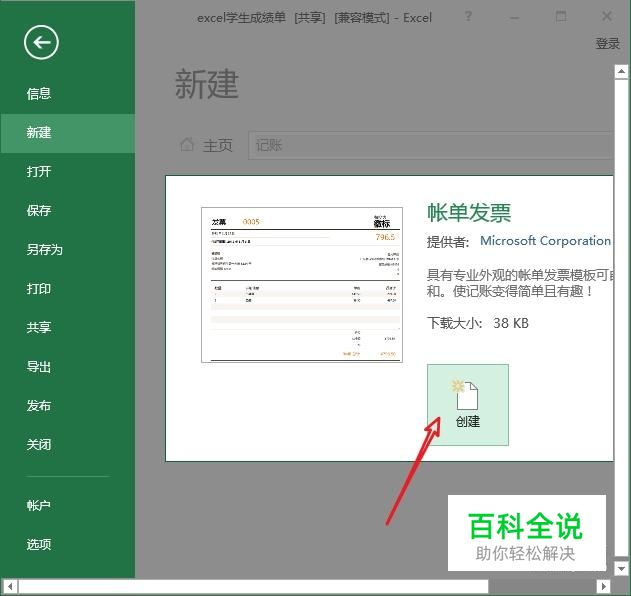
Task: Open the 另存为 option
Action: [x=44, y=250]
